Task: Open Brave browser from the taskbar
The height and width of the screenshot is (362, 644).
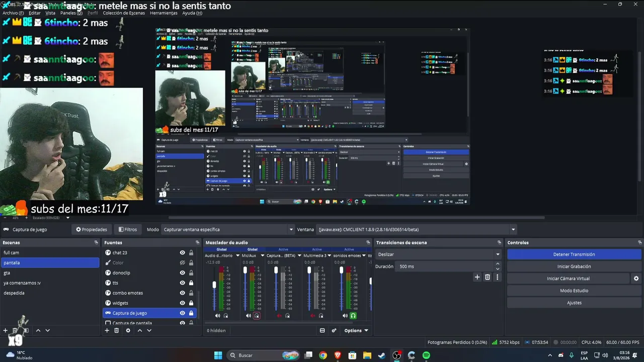Action: coord(338,355)
